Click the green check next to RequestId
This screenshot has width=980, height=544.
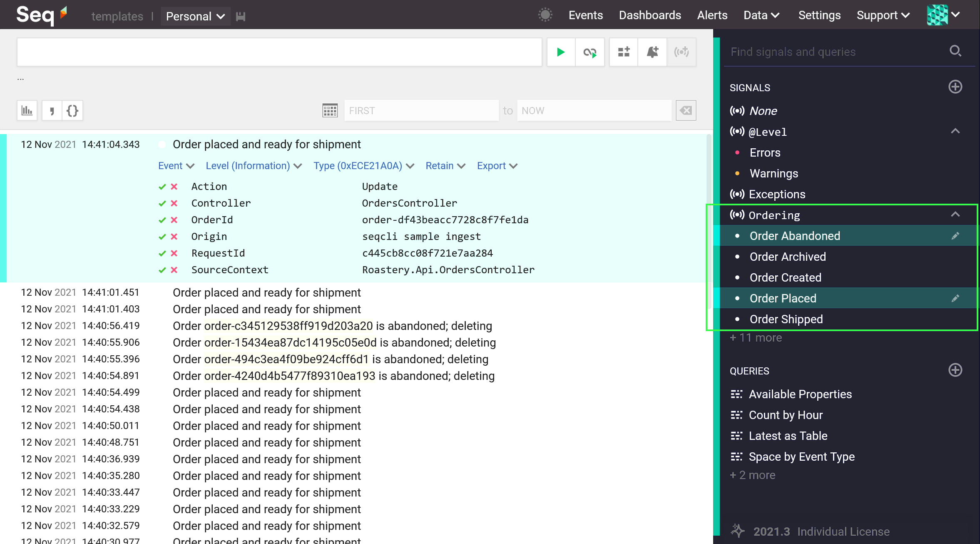(162, 253)
